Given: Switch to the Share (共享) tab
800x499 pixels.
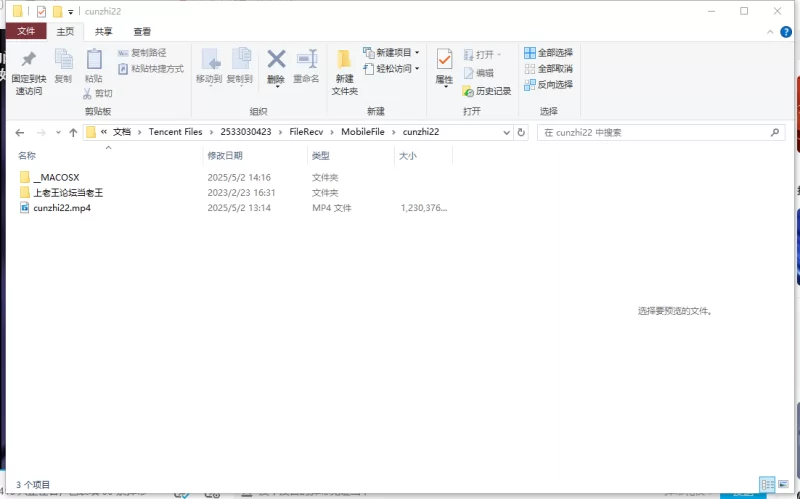Looking at the screenshot, I should [x=104, y=32].
